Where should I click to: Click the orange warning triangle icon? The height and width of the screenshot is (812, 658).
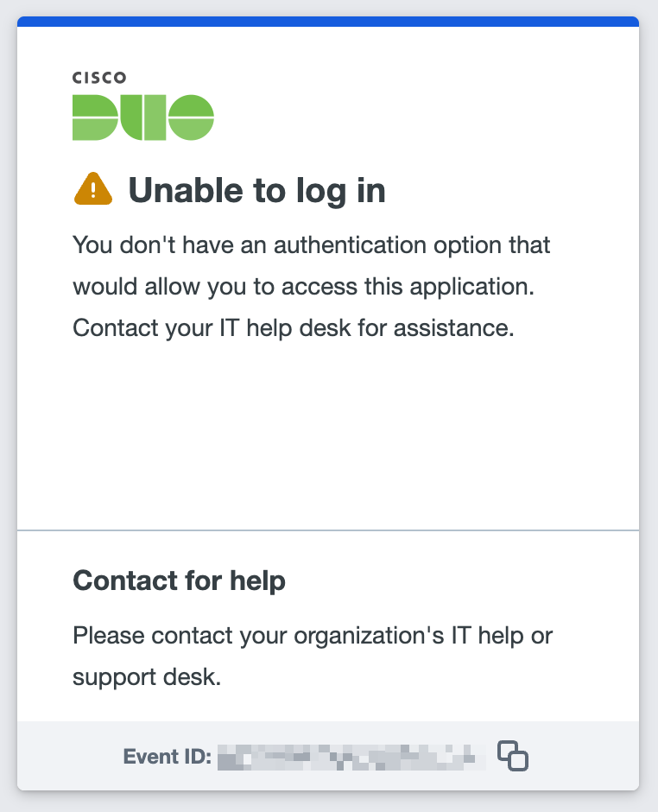point(93,189)
